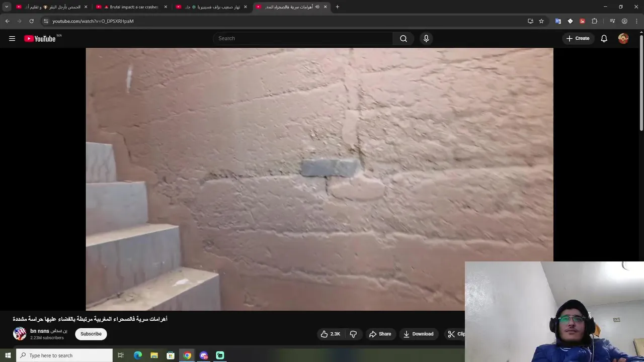Open the YouTube account avatar menu
644x362 pixels.
pyautogui.click(x=623, y=38)
